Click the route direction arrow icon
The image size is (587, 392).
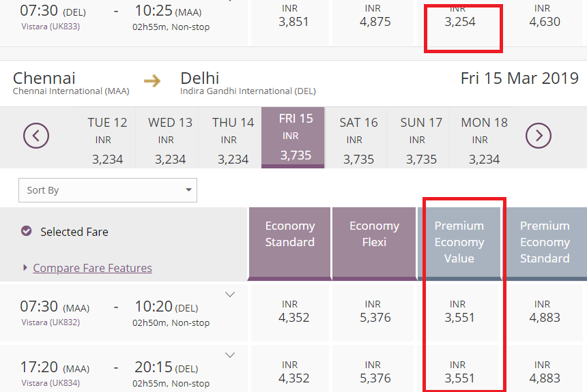[x=152, y=81]
